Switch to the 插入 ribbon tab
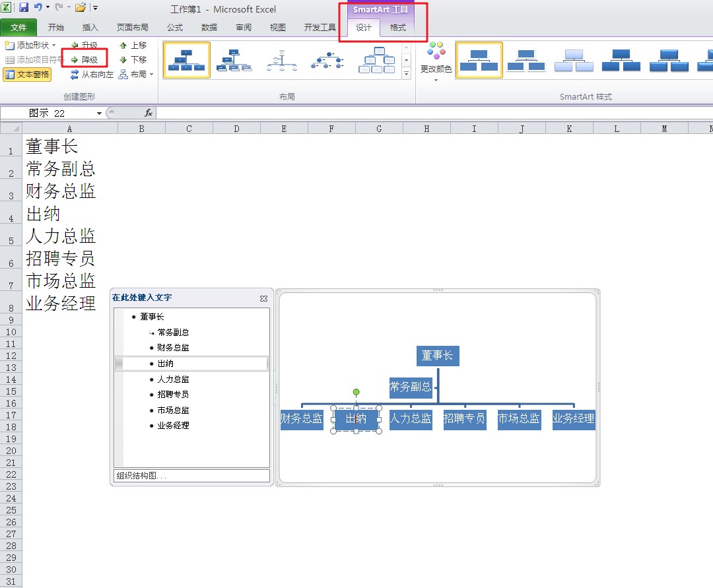 point(90,27)
